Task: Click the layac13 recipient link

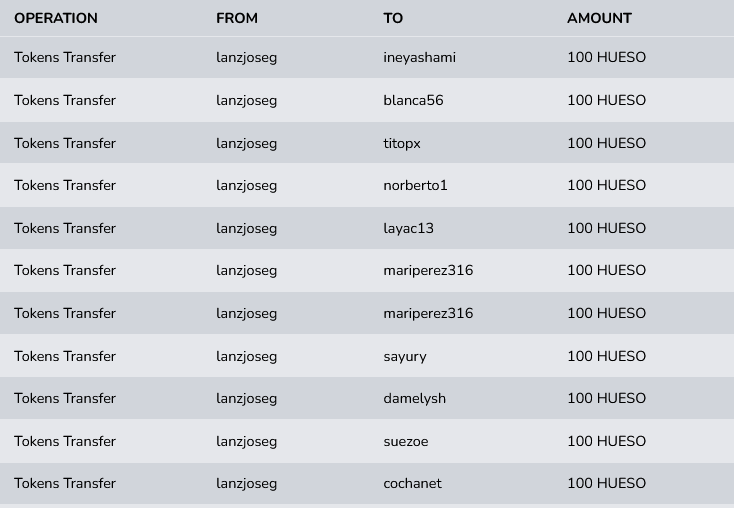Action: click(x=408, y=228)
